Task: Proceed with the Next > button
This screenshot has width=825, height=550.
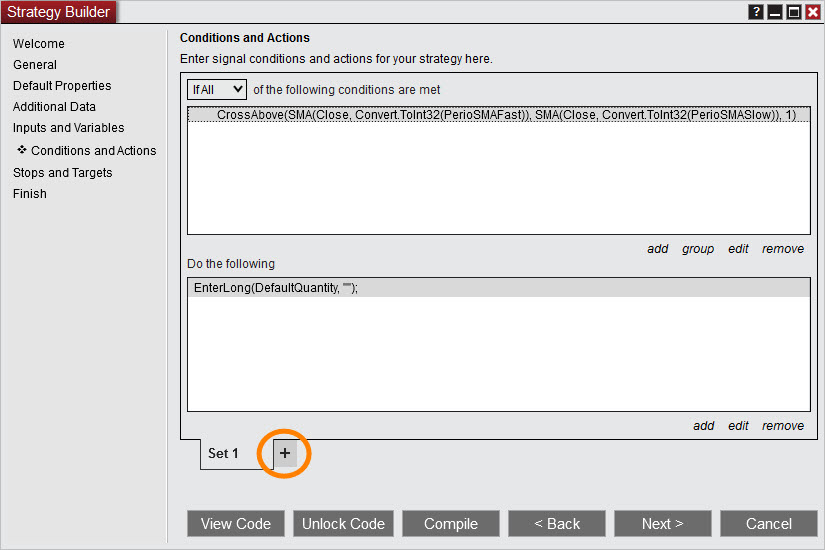Action: click(x=663, y=524)
